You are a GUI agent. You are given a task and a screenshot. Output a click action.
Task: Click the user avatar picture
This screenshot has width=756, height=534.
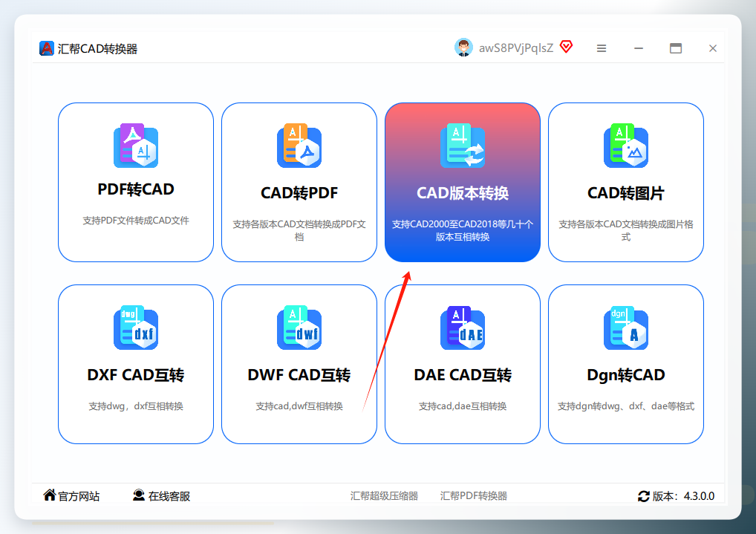[464, 48]
